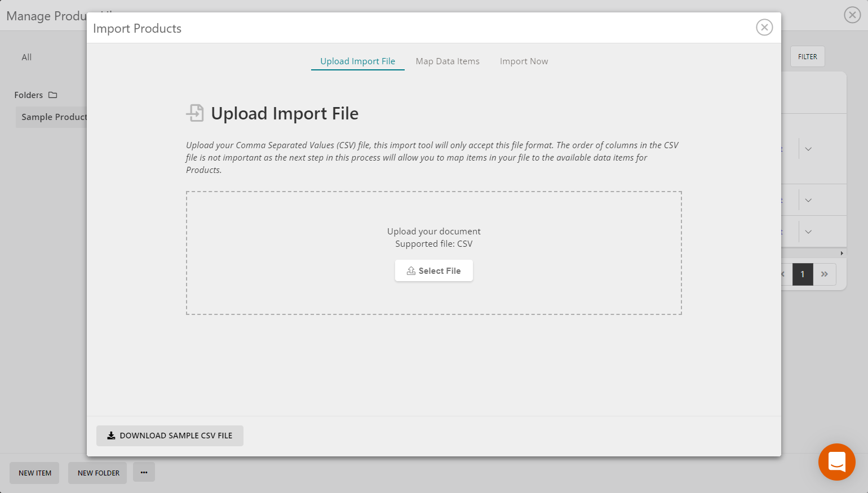The height and width of the screenshot is (493, 868).
Task: Select page 1 in the pagination bar
Action: point(803,274)
